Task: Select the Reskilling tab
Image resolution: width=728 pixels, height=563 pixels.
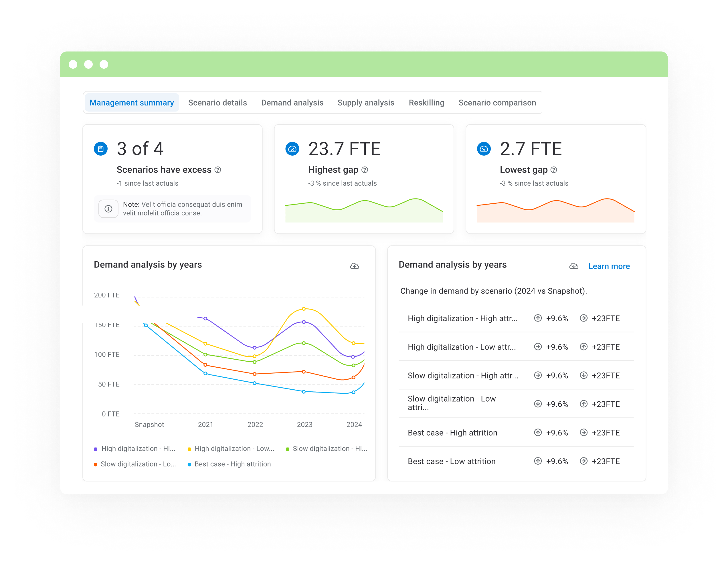Action: coord(426,103)
